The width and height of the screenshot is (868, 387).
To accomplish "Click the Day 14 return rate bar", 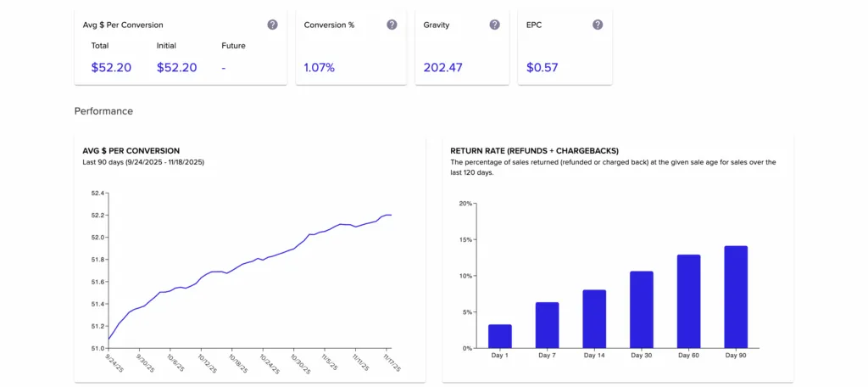I will pyautogui.click(x=594, y=319).
